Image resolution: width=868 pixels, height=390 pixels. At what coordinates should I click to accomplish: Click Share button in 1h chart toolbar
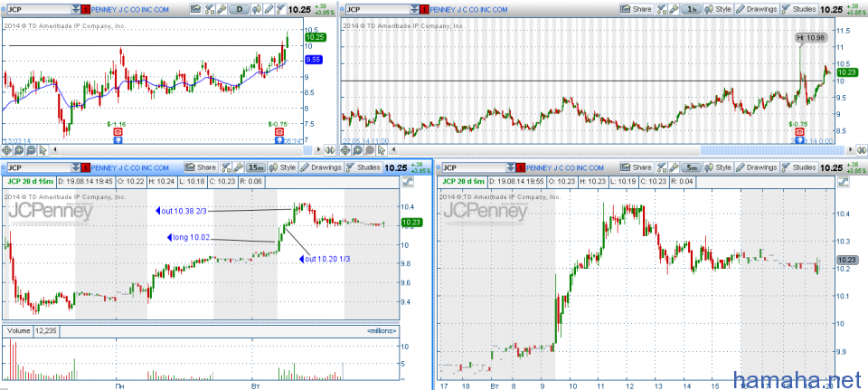(636, 9)
